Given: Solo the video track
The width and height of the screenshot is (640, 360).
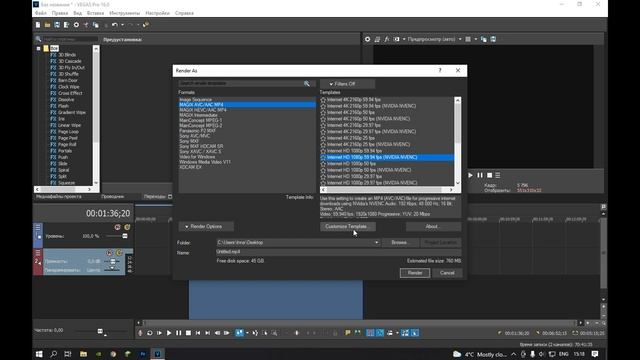Looking at the screenshot, I should (127, 227).
